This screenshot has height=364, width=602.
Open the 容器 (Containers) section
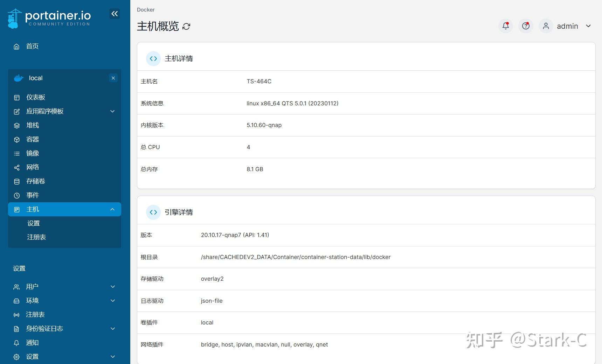[32, 139]
